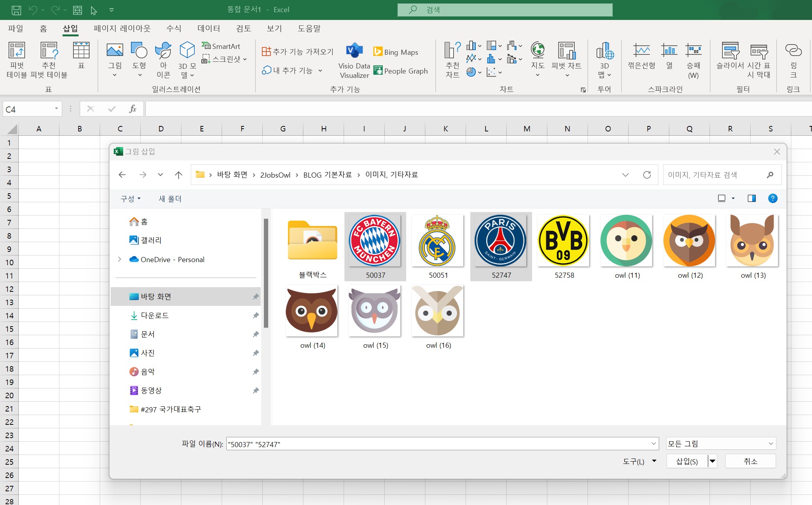Open the 데이터 ribbon tab
The width and height of the screenshot is (812, 505).
pos(209,29)
